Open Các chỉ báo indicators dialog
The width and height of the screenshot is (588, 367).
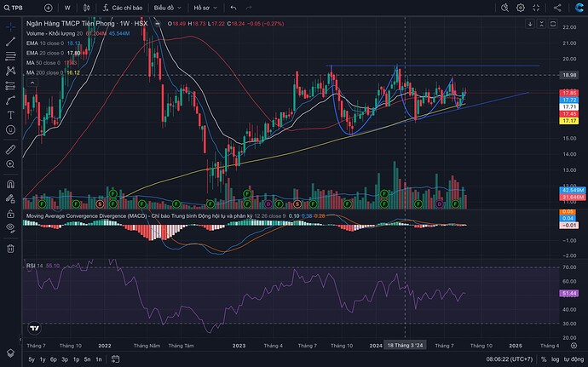pyautogui.click(x=123, y=8)
